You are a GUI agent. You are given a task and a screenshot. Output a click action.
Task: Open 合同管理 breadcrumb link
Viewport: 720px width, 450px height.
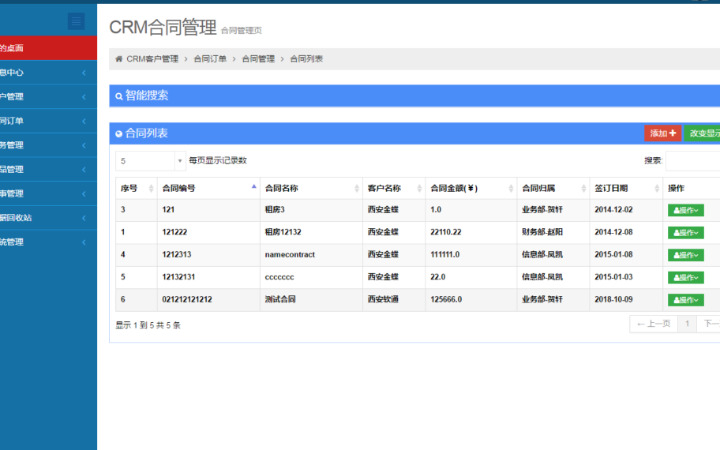[259, 59]
